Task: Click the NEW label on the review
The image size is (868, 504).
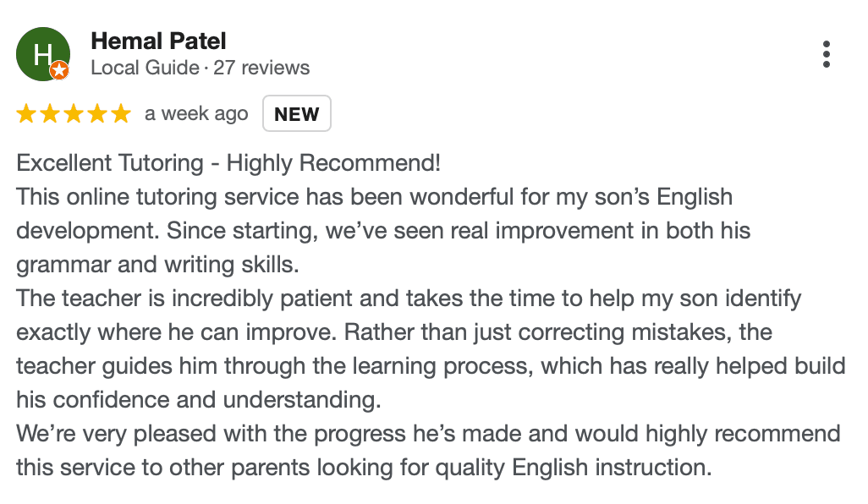Action: (296, 112)
